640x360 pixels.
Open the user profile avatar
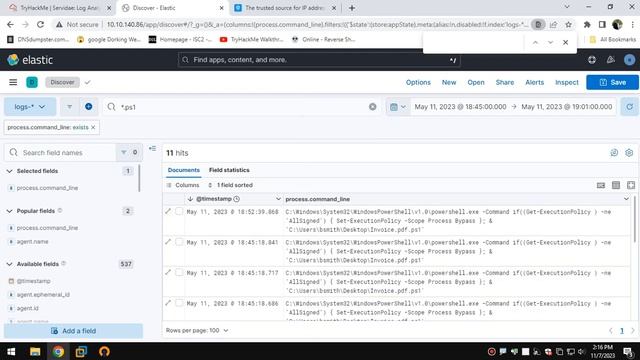(629, 60)
